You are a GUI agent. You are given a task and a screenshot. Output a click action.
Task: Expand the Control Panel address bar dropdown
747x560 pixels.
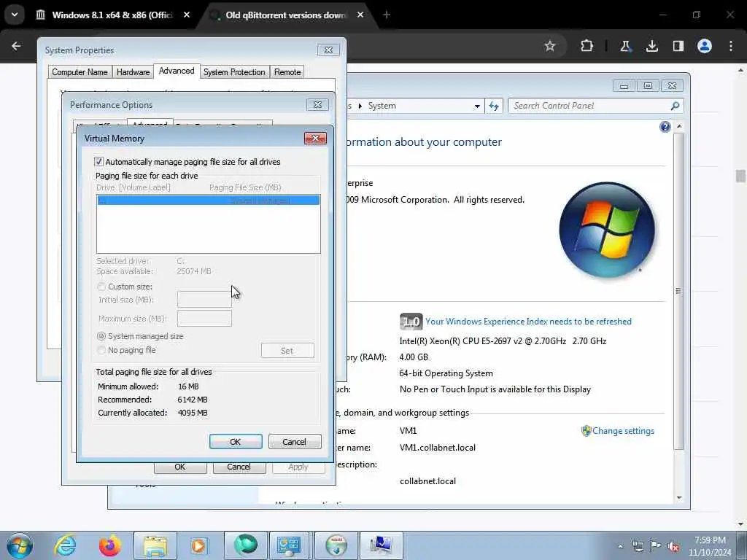(477, 106)
